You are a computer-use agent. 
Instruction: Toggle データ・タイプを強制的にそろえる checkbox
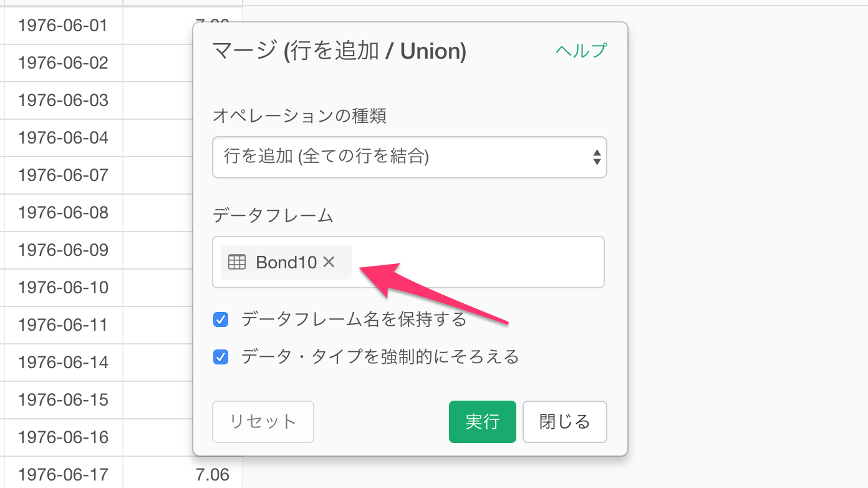click(x=221, y=357)
